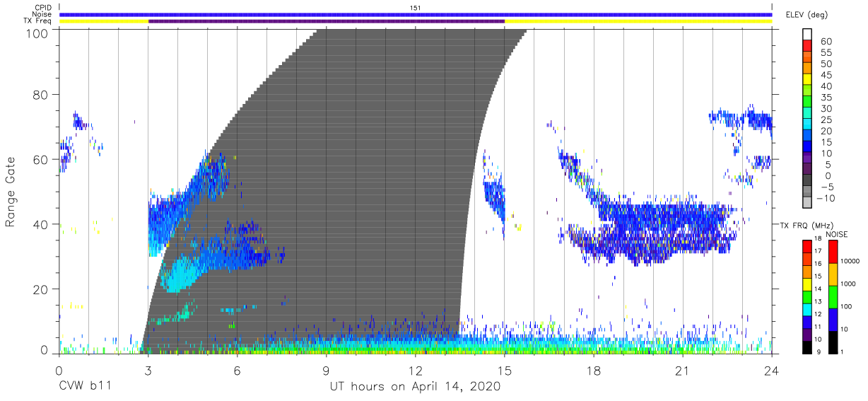868x401 pixels.
Task: Click the '24' tick on UT hours axis
Action: click(772, 369)
